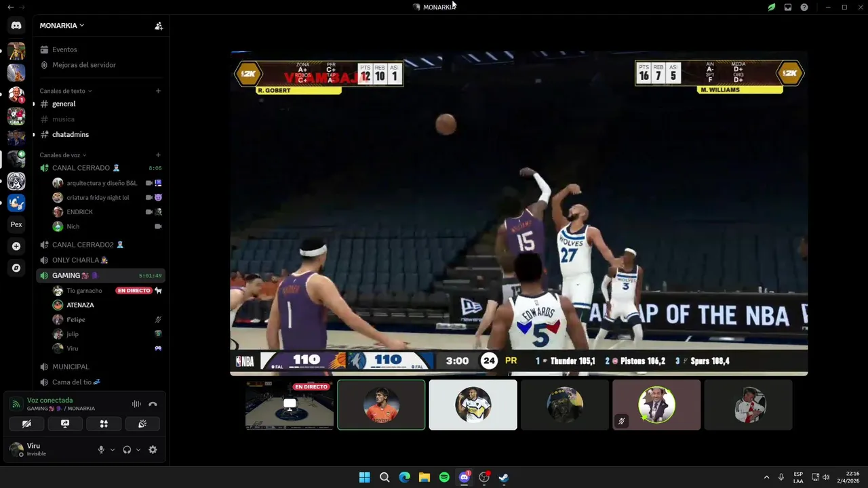Open taskbar search magnifier
Image resolution: width=868 pixels, height=488 pixels.
click(384, 477)
